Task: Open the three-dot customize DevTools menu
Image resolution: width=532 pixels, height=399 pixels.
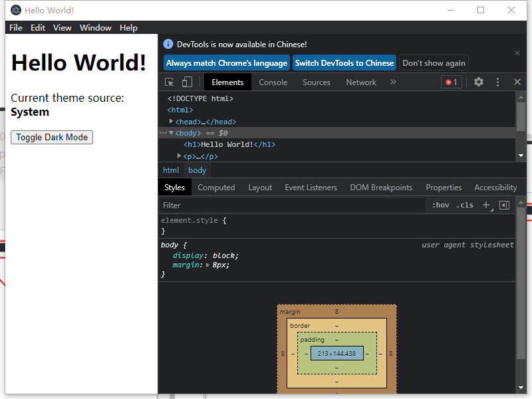Action: (x=497, y=82)
